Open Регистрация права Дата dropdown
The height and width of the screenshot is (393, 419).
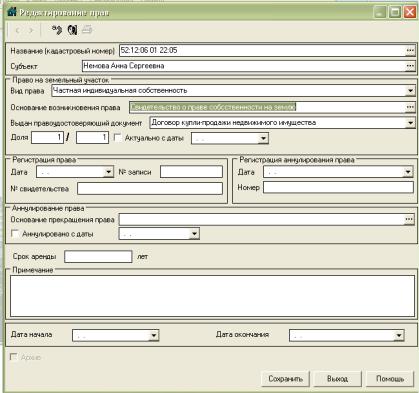[108, 172]
